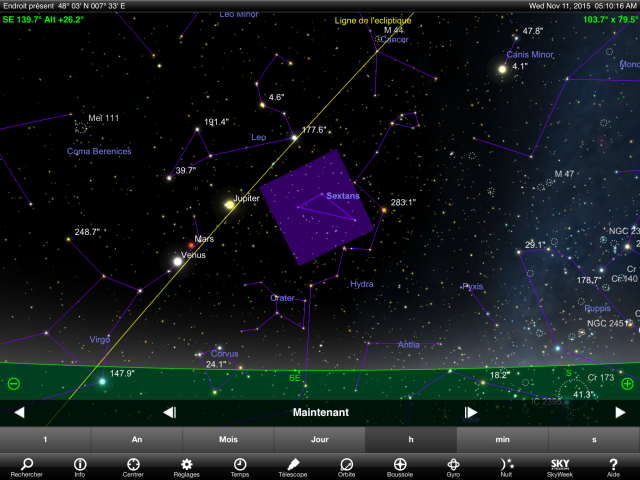Tap the date and time readout
Screen dimensions: 640x480
(582, 6)
